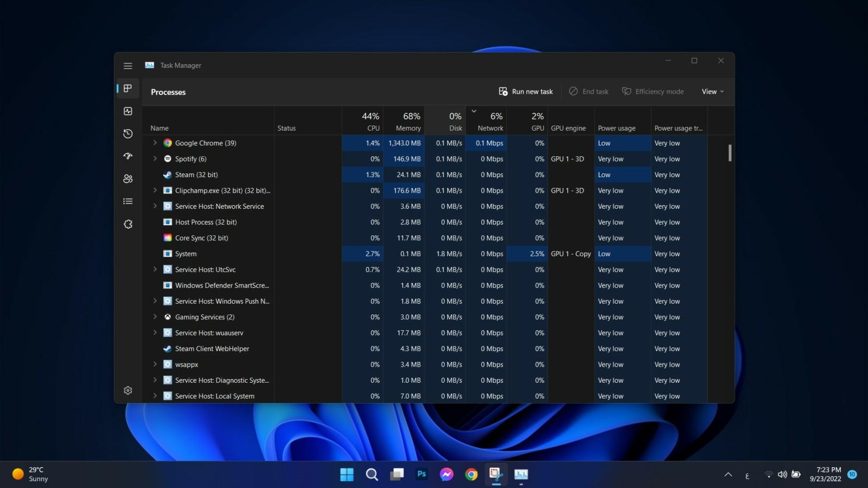Expand the Spotify (6) process group

tap(155, 159)
